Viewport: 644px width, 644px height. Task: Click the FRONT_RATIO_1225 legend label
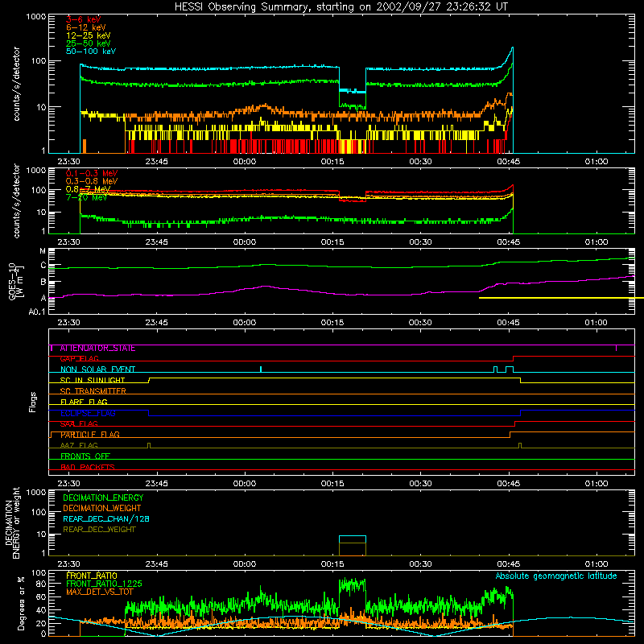point(104,584)
